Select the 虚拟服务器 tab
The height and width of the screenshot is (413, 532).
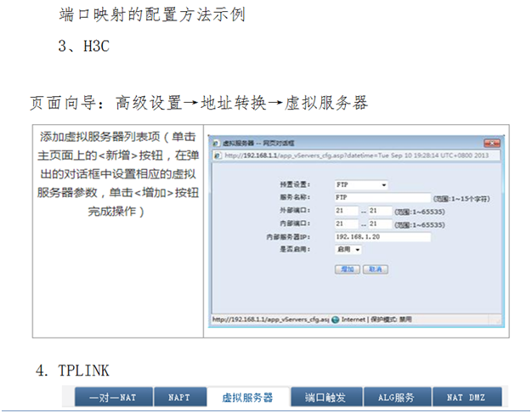(248, 397)
